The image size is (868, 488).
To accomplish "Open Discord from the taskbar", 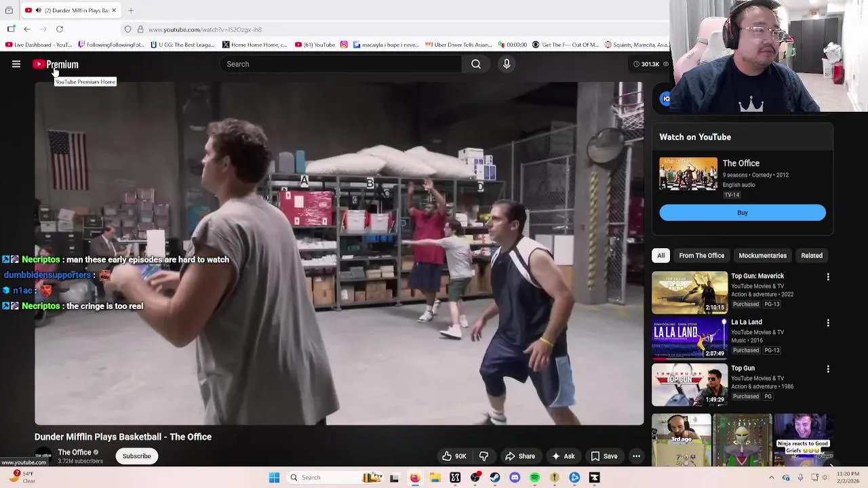I will point(515,478).
